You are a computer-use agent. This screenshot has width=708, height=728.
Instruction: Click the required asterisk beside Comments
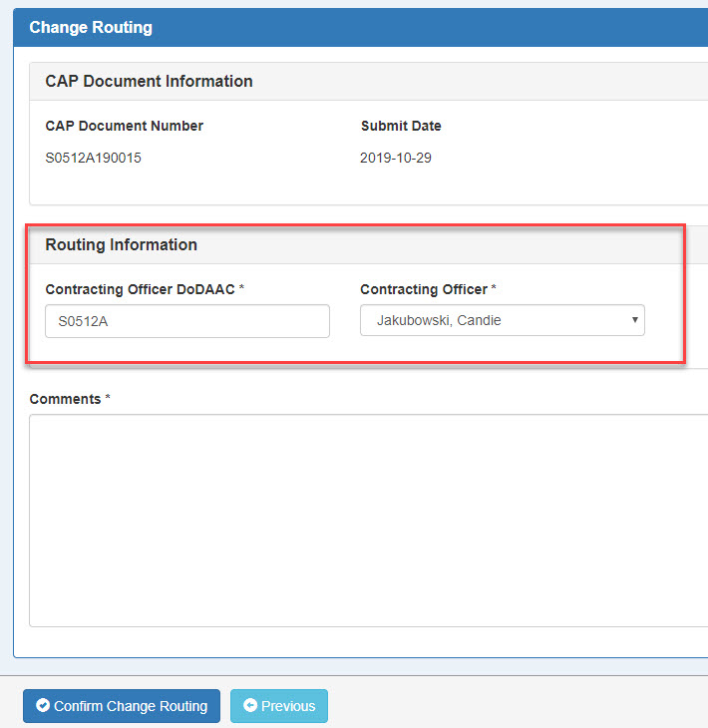click(x=108, y=399)
